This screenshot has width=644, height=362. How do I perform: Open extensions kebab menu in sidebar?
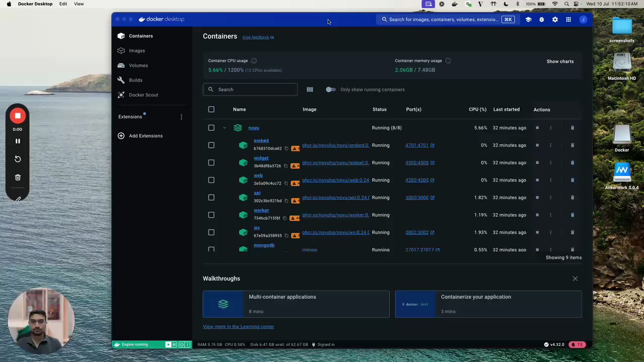click(181, 117)
